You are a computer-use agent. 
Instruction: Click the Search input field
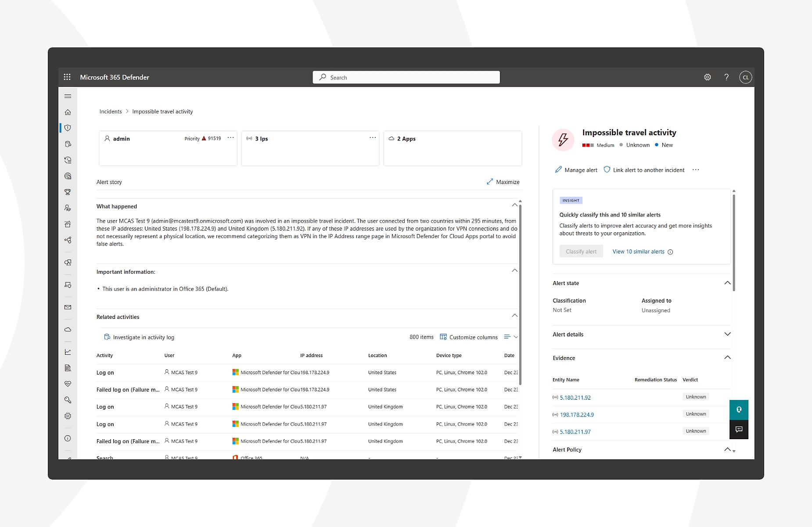coord(406,77)
